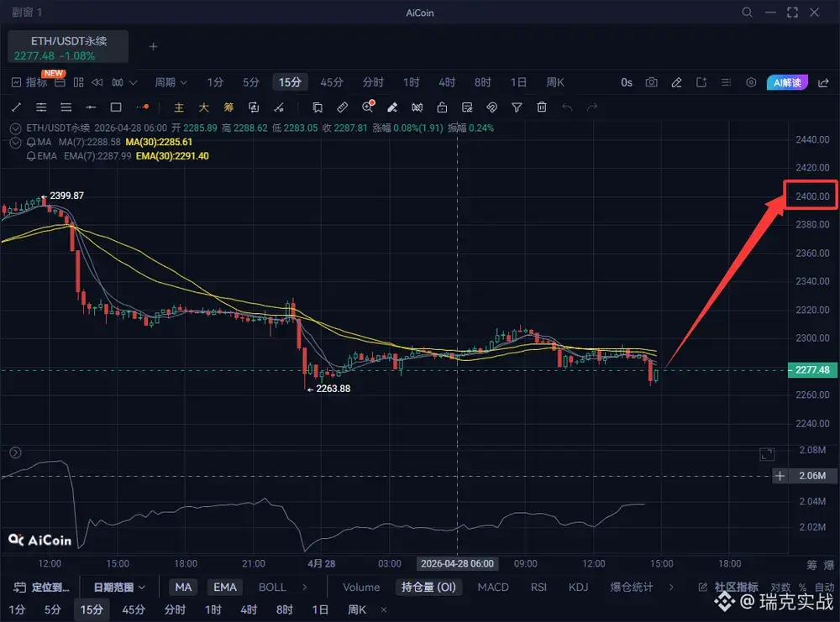Screen dimensions: 840x622
Task: Search using the magnifier in title bar
Action: click(747, 13)
